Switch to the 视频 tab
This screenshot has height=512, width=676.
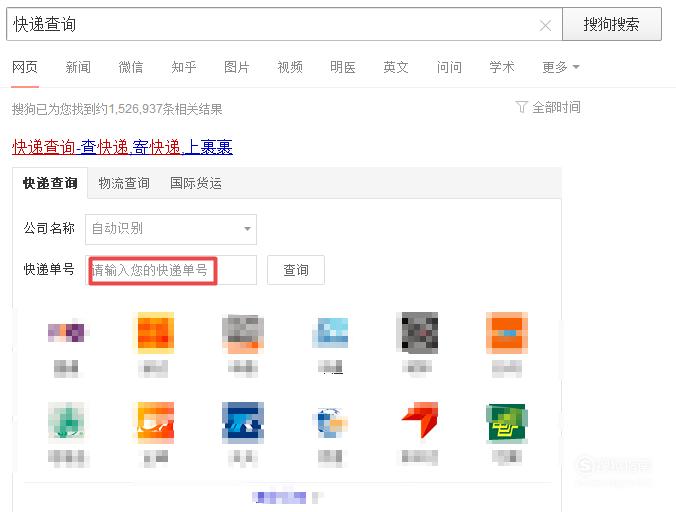pos(290,67)
